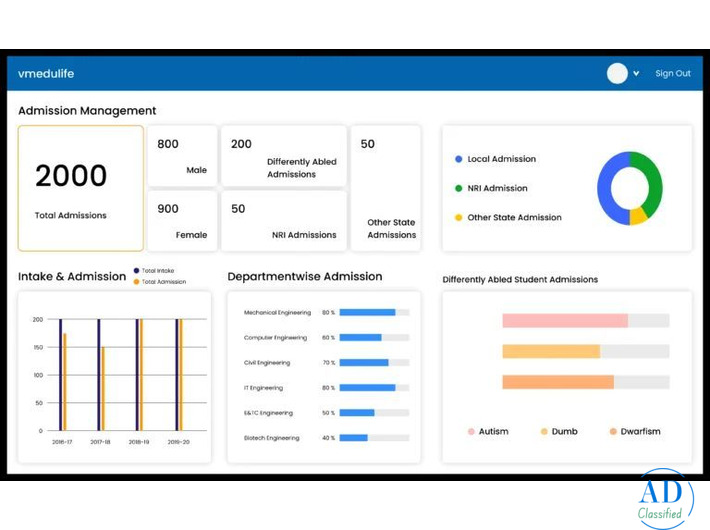Viewport: 710px width, 530px height.
Task: Click the Biotech Engineering progress bar
Action: (x=374, y=438)
